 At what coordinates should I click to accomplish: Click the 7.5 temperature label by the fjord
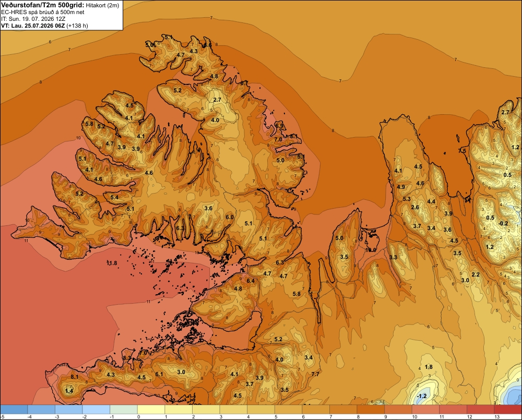[x=462, y=151]
